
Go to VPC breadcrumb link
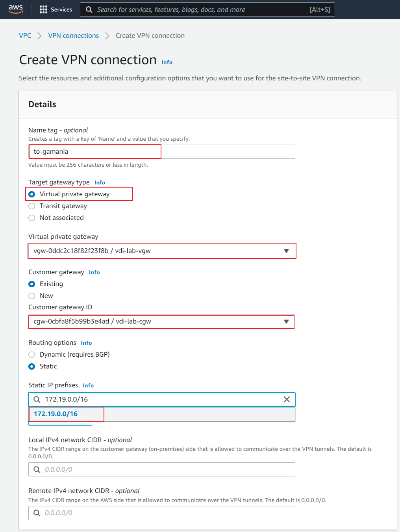coord(25,35)
